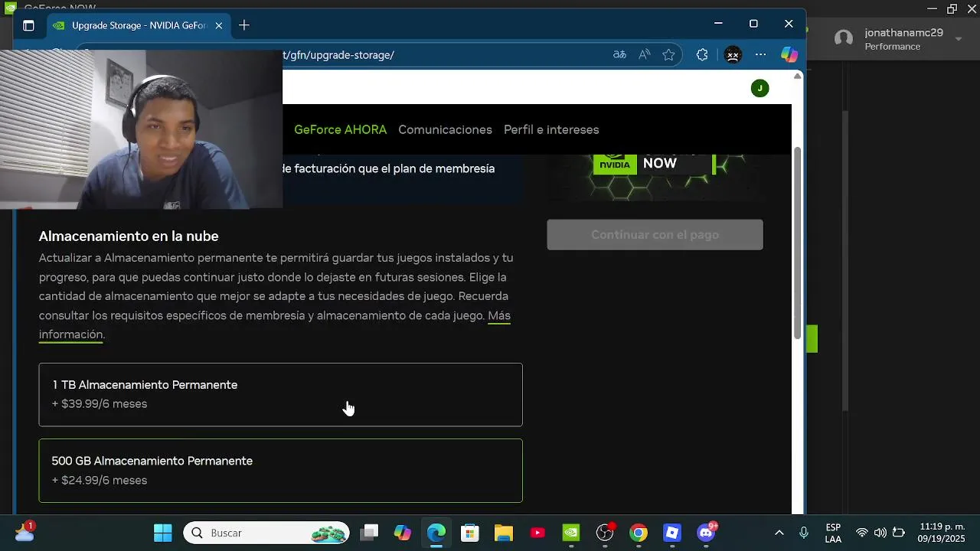Click the green J account avatar
This screenshot has height=551, width=980.
pos(759,88)
